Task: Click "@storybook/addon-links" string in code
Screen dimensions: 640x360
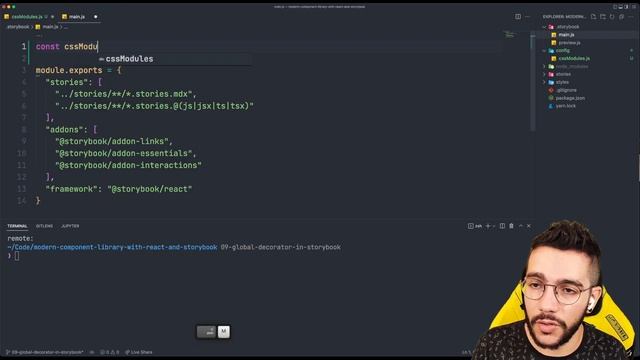Action: (x=112, y=141)
